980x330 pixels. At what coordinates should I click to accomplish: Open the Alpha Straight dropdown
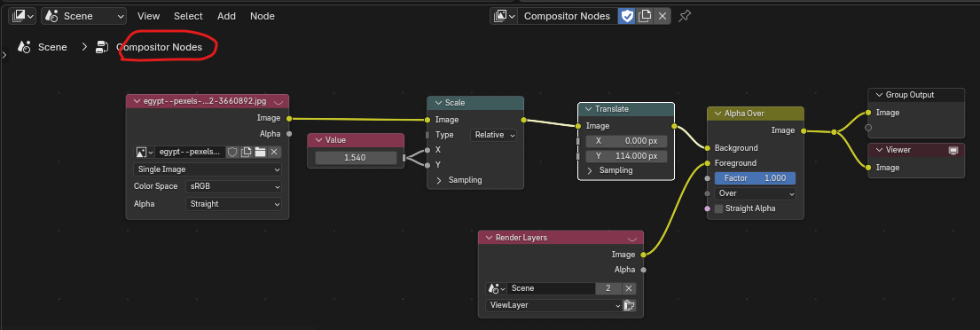click(233, 204)
